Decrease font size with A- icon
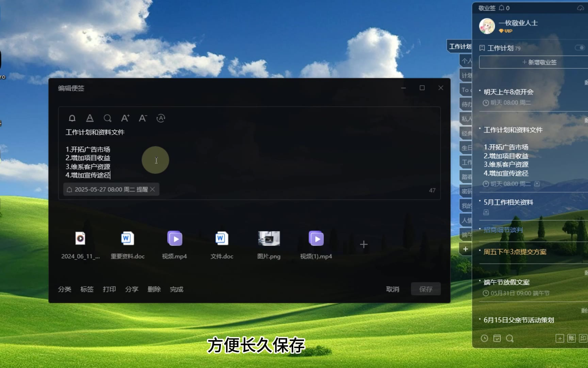The width and height of the screenshot is (588, 368). pyautogui.click(x=143, y=118)
